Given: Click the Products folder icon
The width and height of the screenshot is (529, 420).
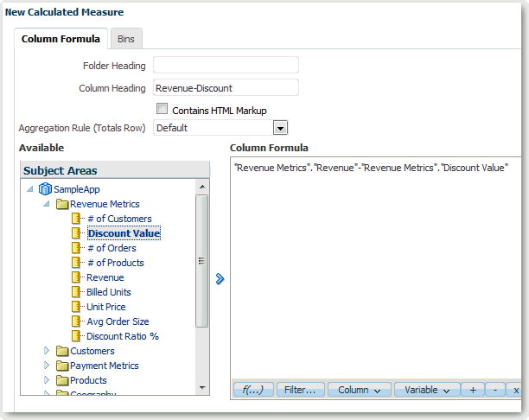Looking at the screenshot, I should pyautogui.click(x=61, y=380).
